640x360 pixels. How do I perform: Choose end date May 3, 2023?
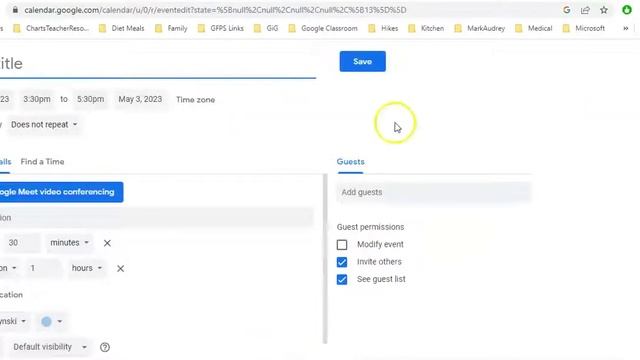tap(140, 99)
